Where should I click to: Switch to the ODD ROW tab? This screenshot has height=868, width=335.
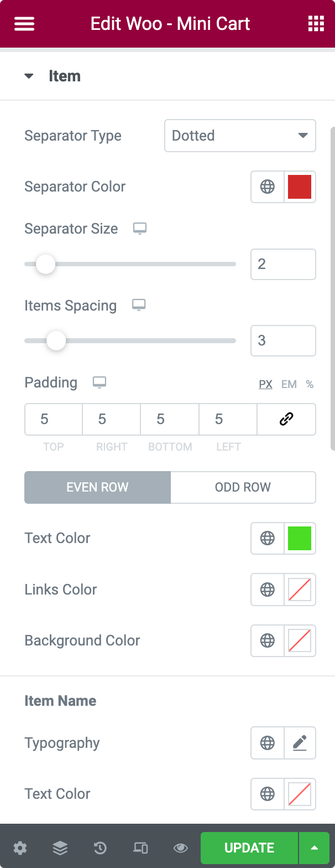click(x=243, y=487)
